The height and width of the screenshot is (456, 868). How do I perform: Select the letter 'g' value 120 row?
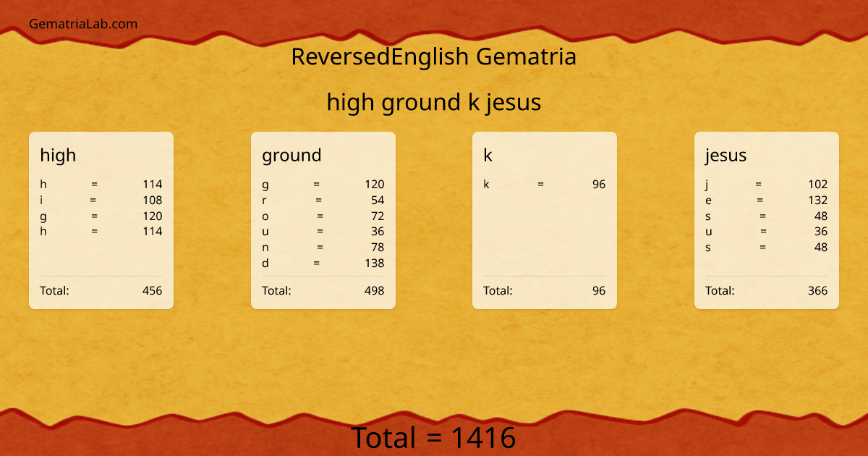(x=323, y=184)
